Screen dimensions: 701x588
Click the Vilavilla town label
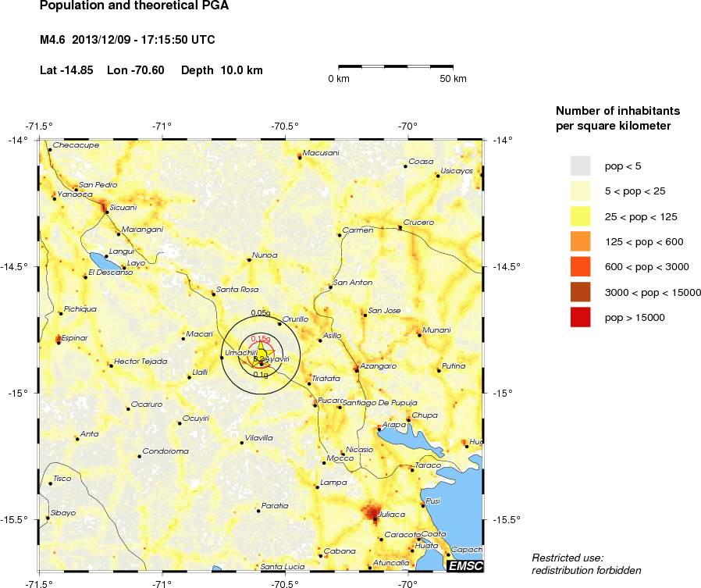pos(259,438)
